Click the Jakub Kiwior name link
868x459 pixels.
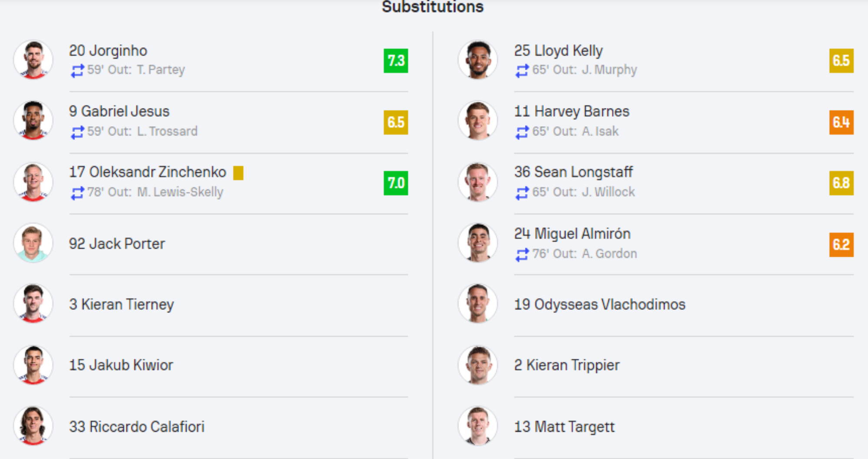pos(121,365)
